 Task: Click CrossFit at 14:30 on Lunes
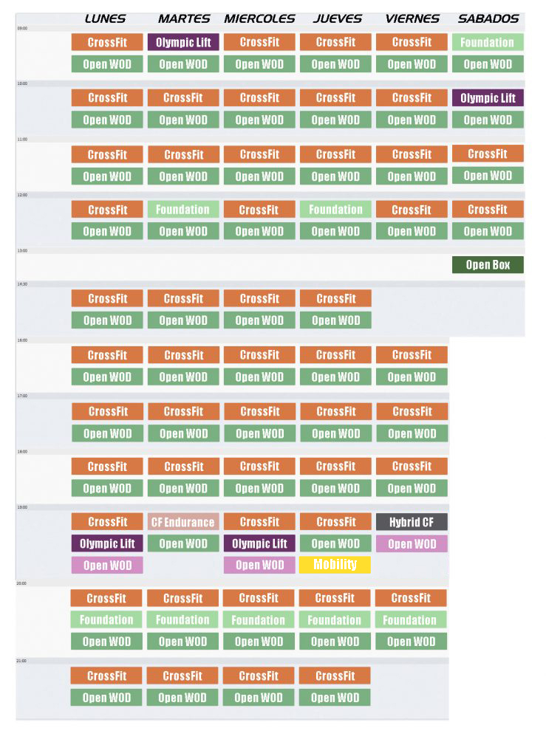(107, 298)
